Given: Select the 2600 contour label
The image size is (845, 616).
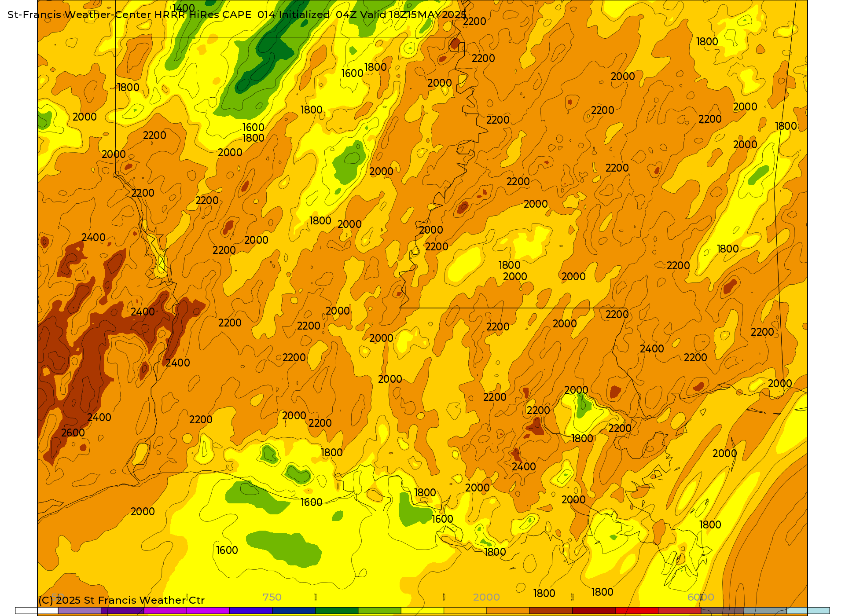Looking at the screenshot, I should pos(73,433).
